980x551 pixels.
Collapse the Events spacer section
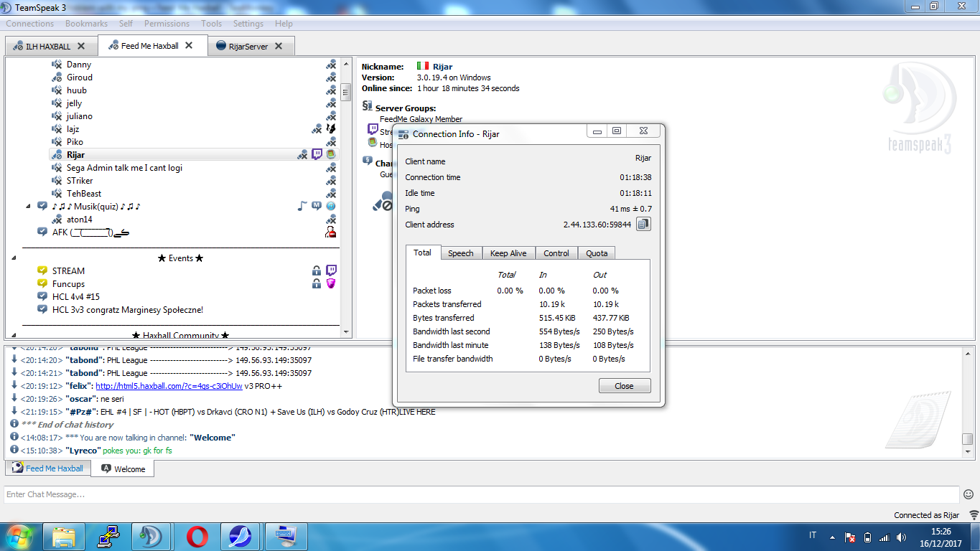[x=14, y=258]
